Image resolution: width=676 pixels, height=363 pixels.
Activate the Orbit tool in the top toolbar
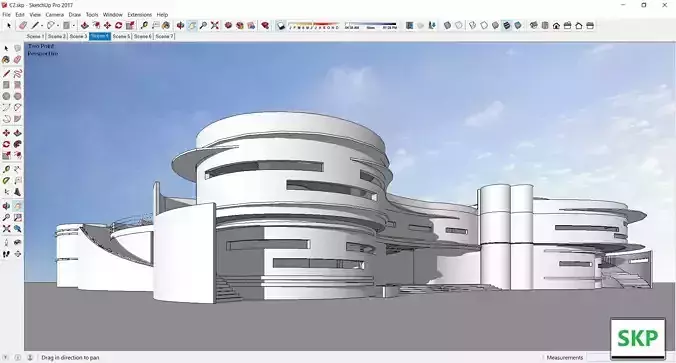(181, 26)
